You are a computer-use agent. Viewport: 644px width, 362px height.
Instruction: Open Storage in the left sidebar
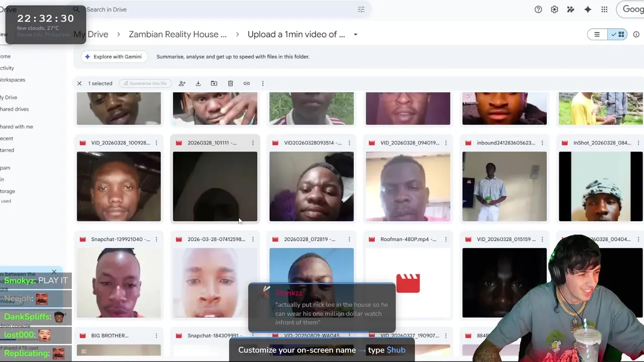(x=8, y=192)
